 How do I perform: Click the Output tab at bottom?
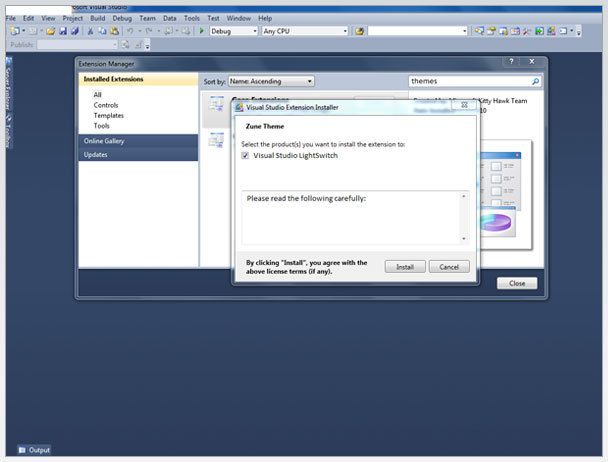(34, 450)
